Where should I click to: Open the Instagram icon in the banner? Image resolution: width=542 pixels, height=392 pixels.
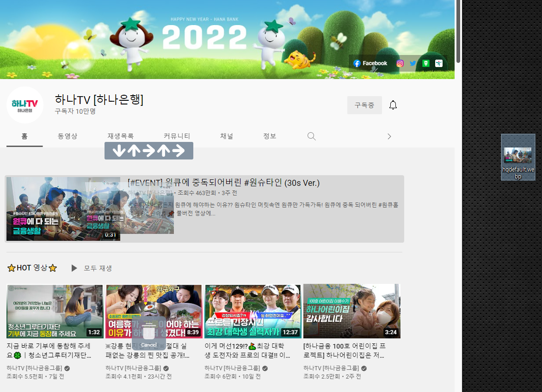pyautogui.click(x=400, y=63)
